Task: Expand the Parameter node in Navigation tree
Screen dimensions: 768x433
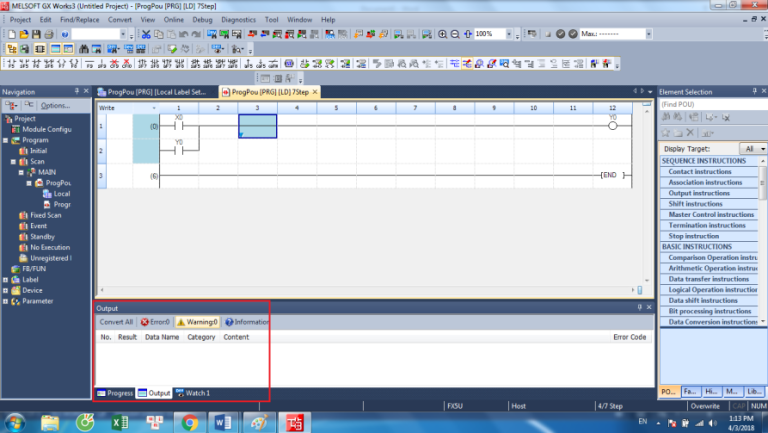Action: coord(5,301)
